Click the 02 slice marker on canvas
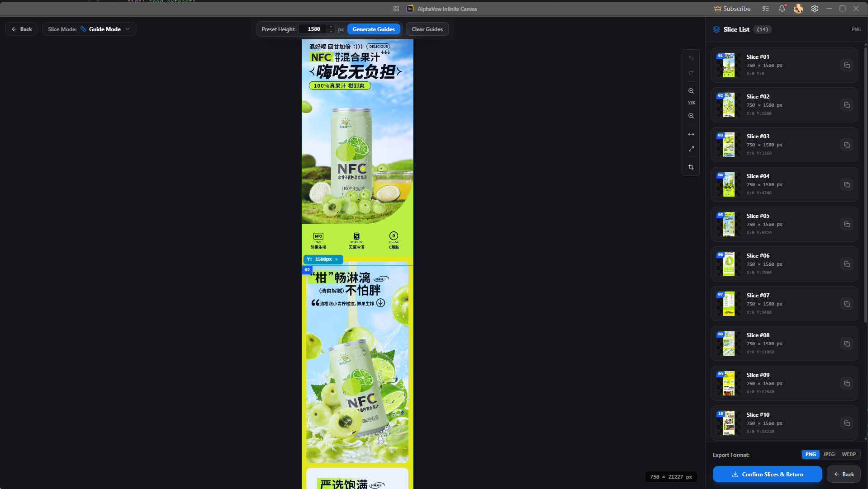Image resolution: width=868 pixels, height=489 pixels. click(307, 270)
